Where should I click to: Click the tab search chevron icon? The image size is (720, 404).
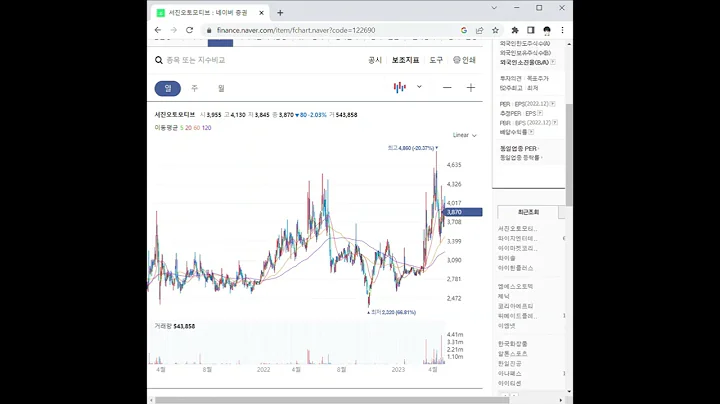(x=494, y=8)
